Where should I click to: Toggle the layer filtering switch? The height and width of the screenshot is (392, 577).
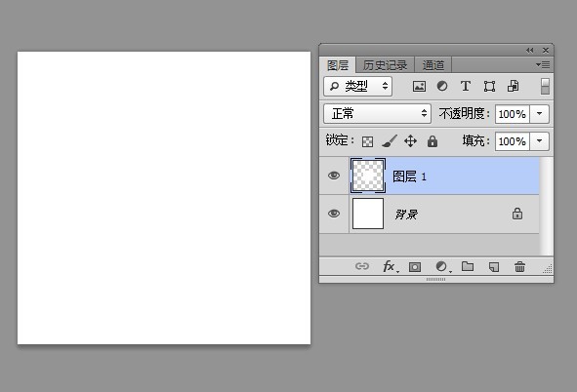(x=545, y=87)
